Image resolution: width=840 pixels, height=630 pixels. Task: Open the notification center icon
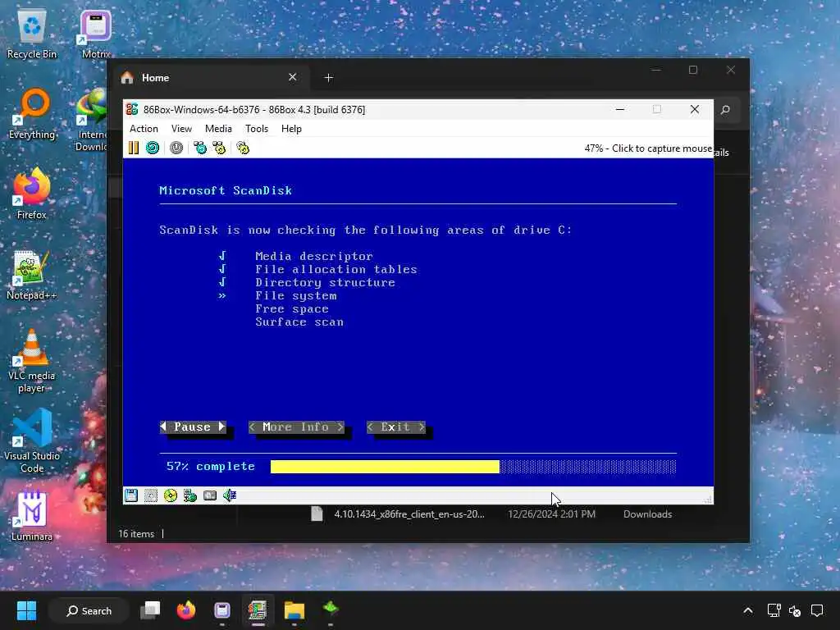coord(817,610)
